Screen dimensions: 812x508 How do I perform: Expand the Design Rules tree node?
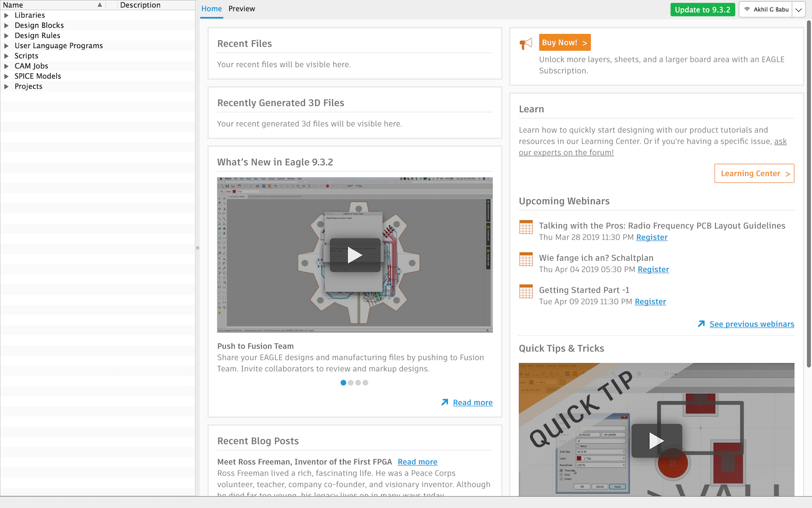tap(6, 36)
